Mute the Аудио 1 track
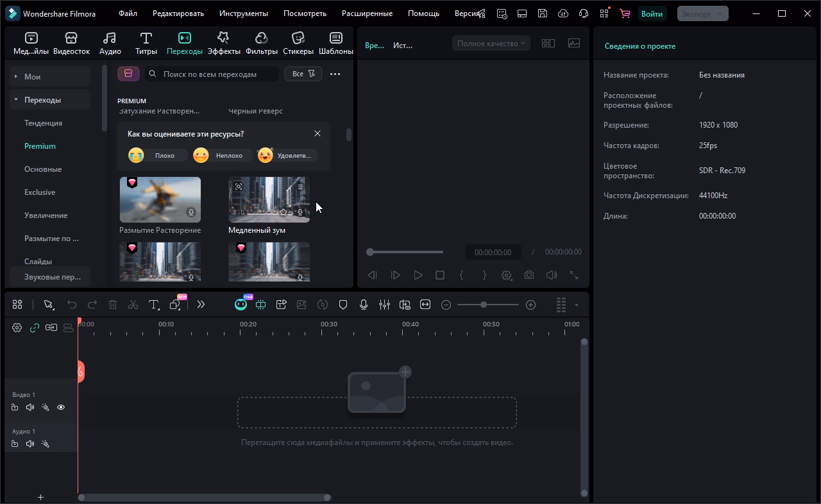 pos(30,444)
